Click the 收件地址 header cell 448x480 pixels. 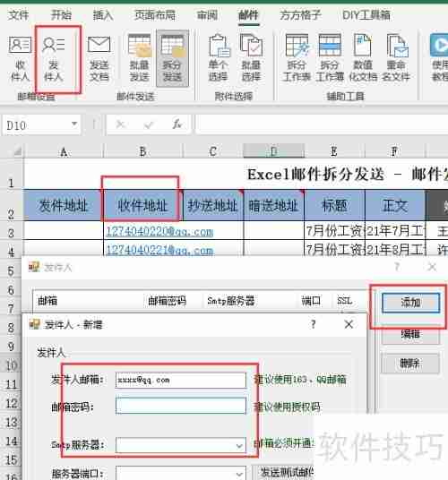pos(142,205)
